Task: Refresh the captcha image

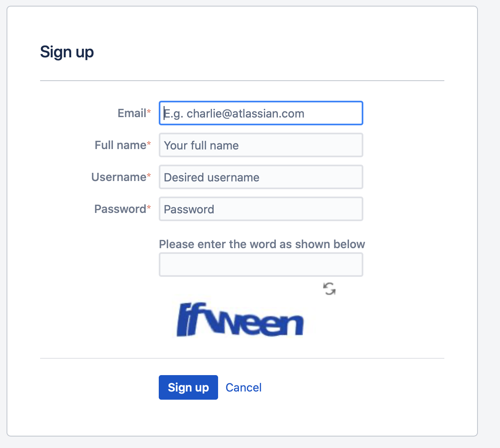Action: click(x=329, y=289)
